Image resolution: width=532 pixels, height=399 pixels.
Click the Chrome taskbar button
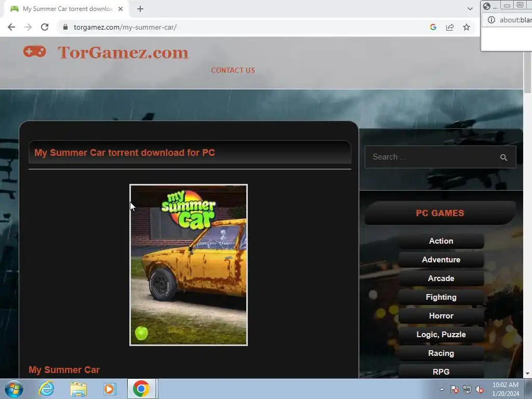(141, 389)
